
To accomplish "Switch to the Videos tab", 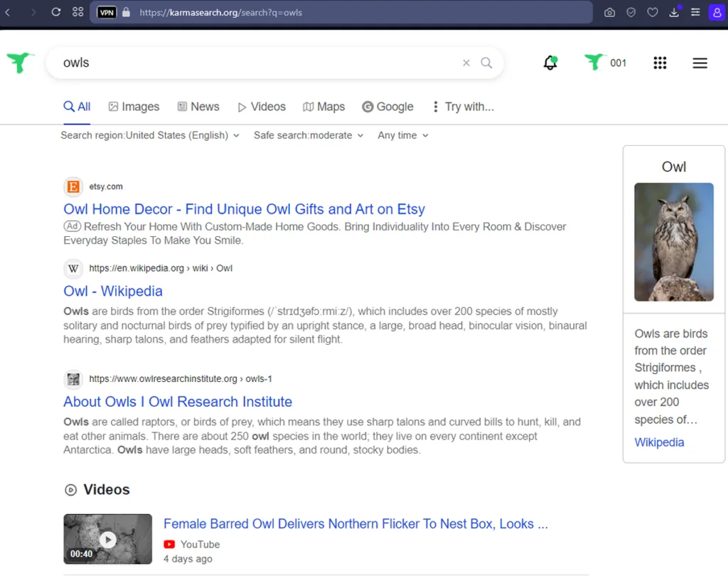I will (262, 107).
